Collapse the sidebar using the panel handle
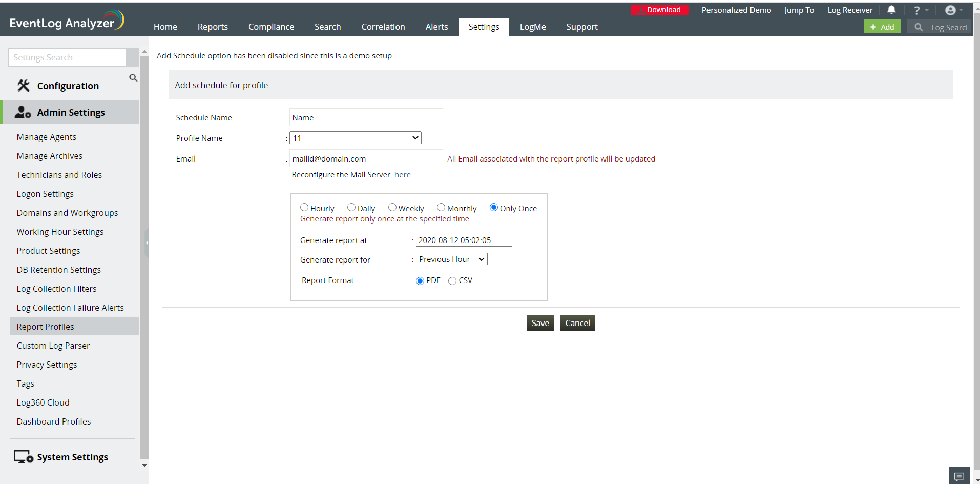The width and height of the screenshot is (980, 484). coord(147,243)
